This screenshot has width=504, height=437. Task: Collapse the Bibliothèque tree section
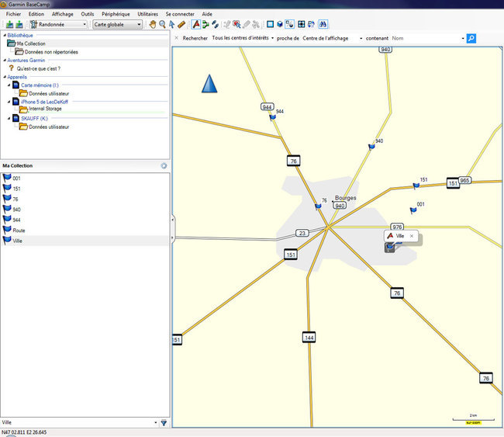click(x=5, y=35)
